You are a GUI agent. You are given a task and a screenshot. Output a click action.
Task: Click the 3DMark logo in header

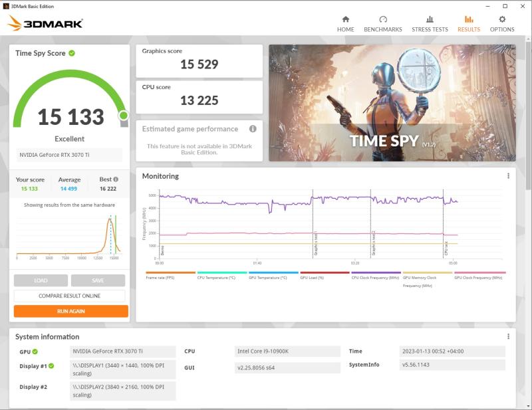[x=45, y=23]
